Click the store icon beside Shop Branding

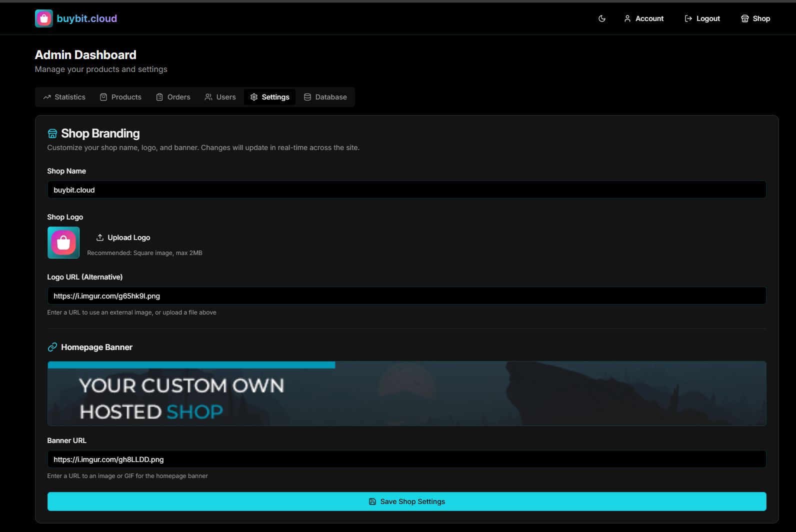(x=52, y=133)
